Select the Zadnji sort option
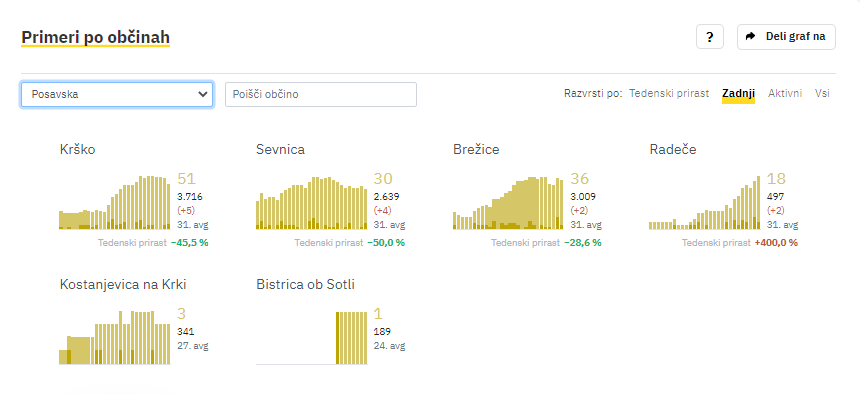The image size is (860, 394). point(738,93)
